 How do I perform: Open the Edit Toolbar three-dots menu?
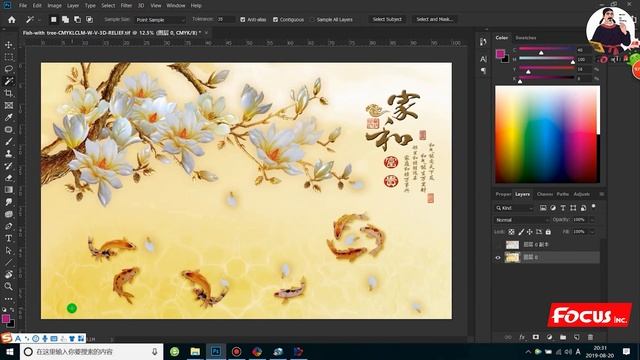(9, 299)
